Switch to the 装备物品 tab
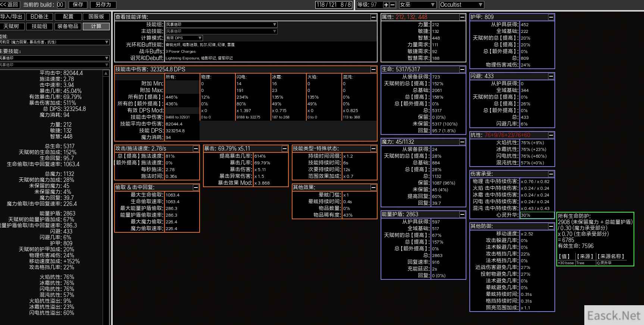This screenshot has width=644, height=325. tap(68, 27)
